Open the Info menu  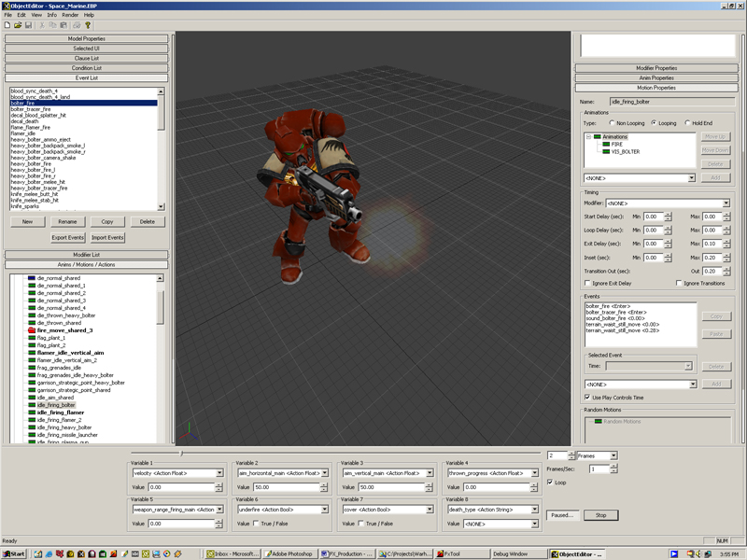point(52,15)
